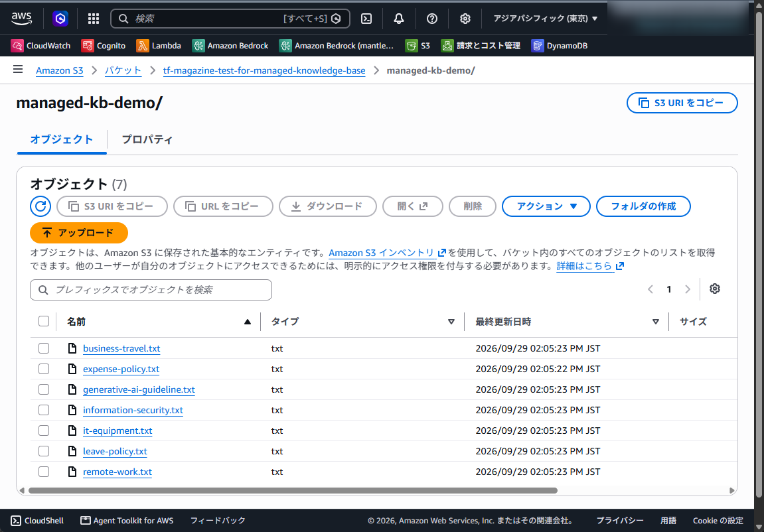This screenshot has height=532, width=764.
Task: Open Cookie の設定 in the footer
Action: tap(718, 520)
